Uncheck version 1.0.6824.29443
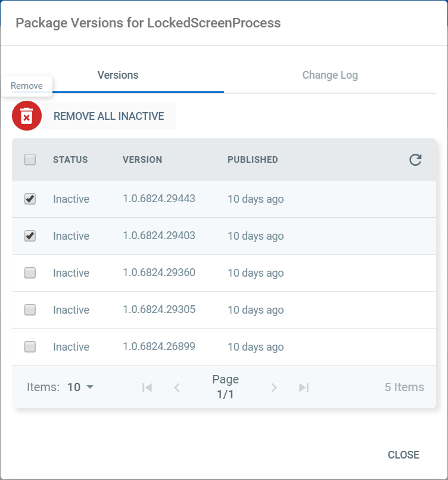The width and height of the screenshot is (448, 480). (x=30, y=199)
